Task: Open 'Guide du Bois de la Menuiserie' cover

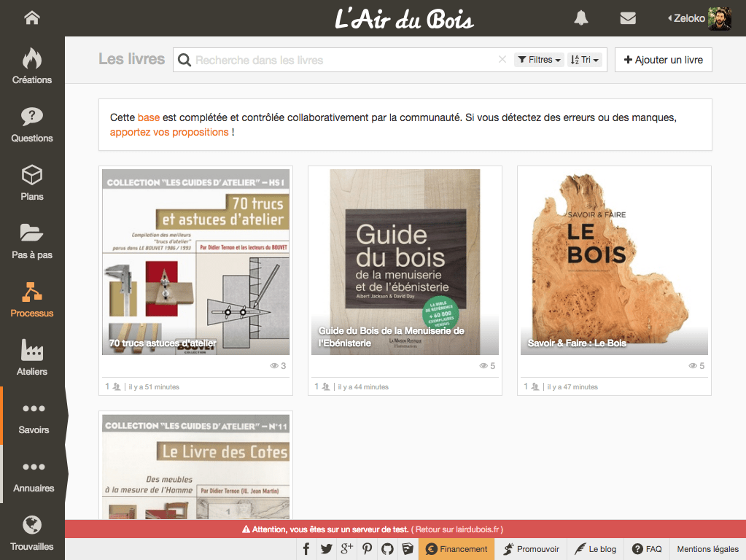Action: pyautogui.click(x=405, y=262)
